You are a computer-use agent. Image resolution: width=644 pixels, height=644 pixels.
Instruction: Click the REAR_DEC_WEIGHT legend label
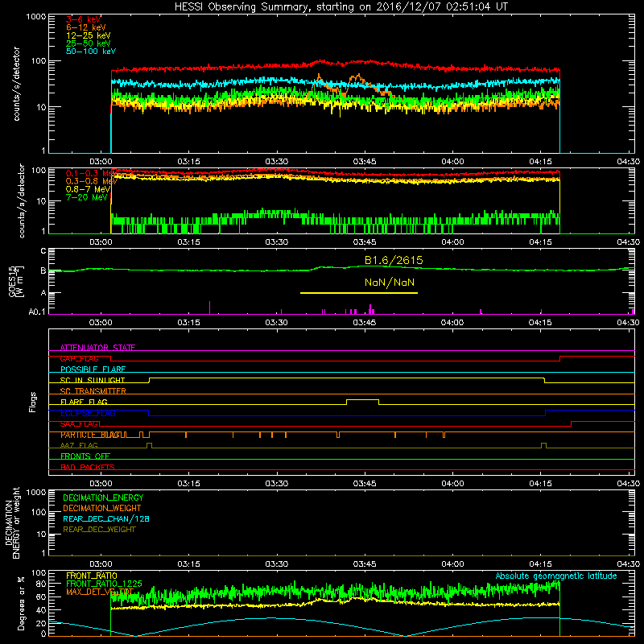coord(99,530)
